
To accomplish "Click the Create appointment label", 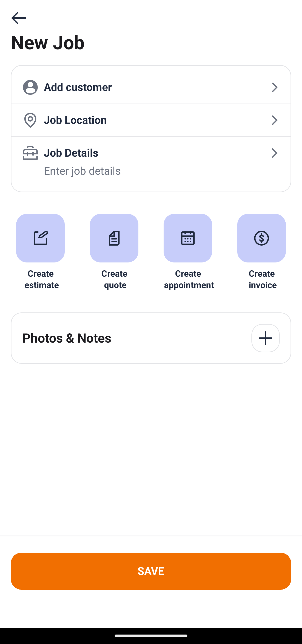I will pyautogui.click(x=189, y=279).
